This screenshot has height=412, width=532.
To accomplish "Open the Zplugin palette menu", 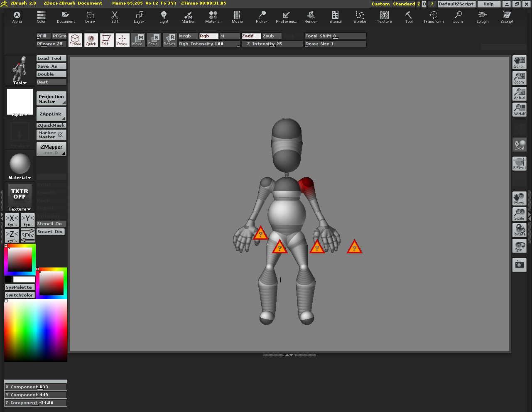I will (482, 17).
